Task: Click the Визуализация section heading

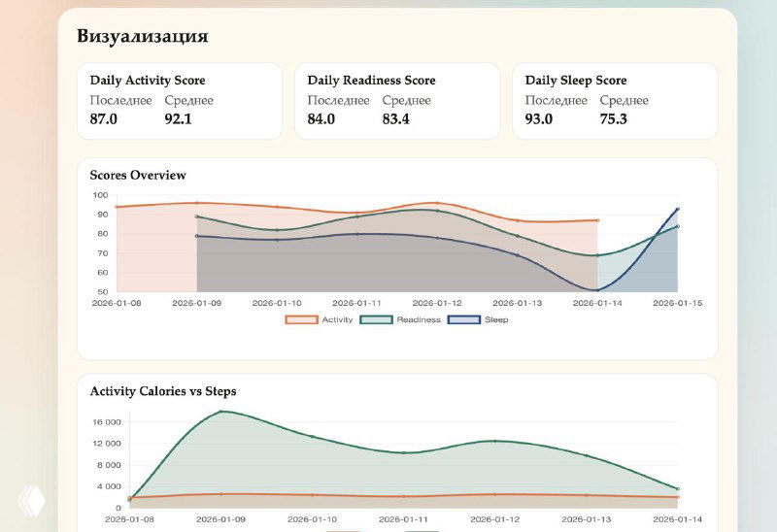Action: [142, 37]
